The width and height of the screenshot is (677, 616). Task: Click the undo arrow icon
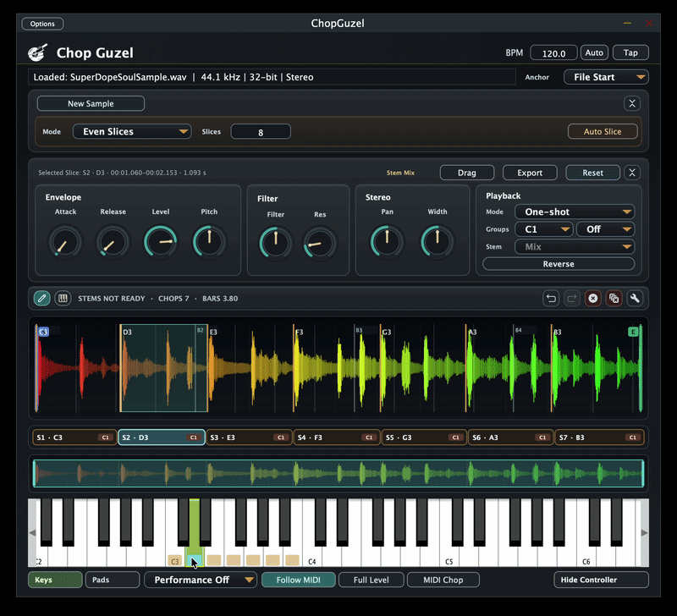click(x=551, y=298)
